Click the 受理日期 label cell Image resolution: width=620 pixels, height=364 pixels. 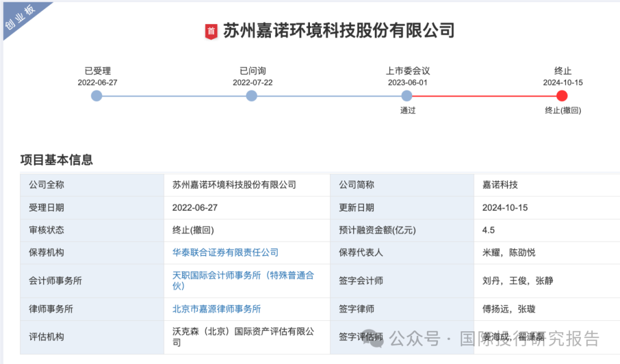[x=92, y=208]
